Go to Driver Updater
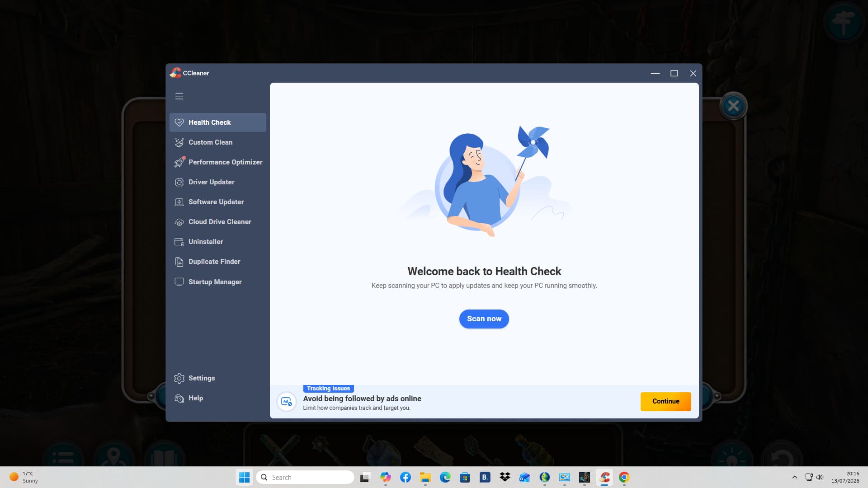Viewport: 868px width, 488px height. [x=217, y=182]
